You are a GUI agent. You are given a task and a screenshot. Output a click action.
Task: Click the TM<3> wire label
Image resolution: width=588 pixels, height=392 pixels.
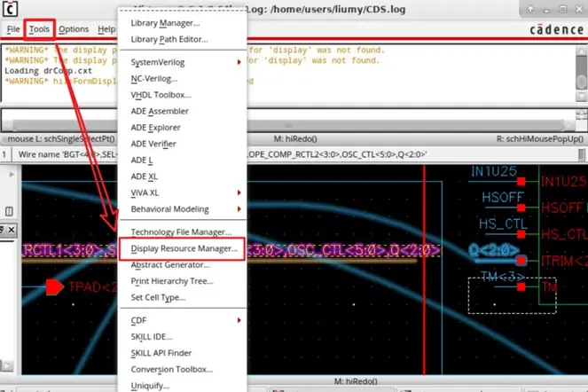(502, 277)
